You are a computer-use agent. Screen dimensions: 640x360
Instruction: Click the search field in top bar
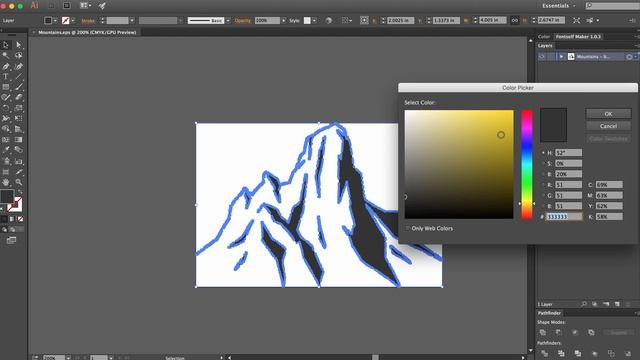(x=612, y=6)
